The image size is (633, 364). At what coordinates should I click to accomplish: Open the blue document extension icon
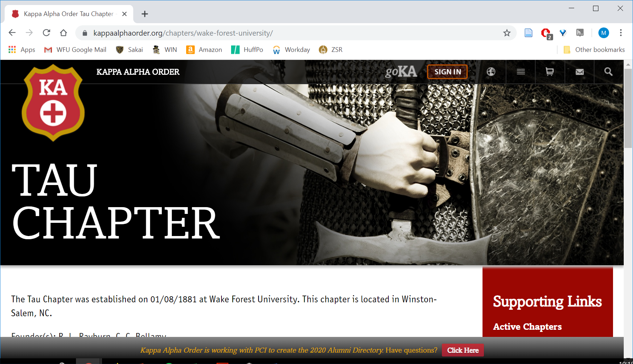(529, 33)
